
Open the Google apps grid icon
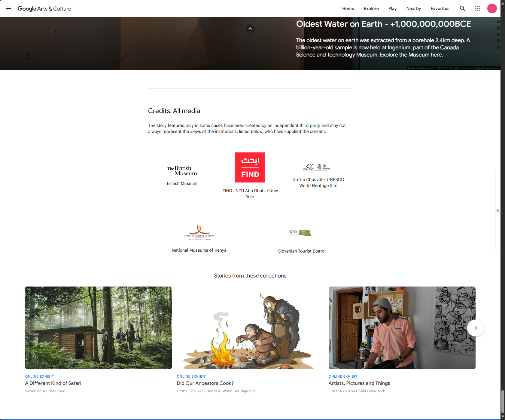[477, 8]
